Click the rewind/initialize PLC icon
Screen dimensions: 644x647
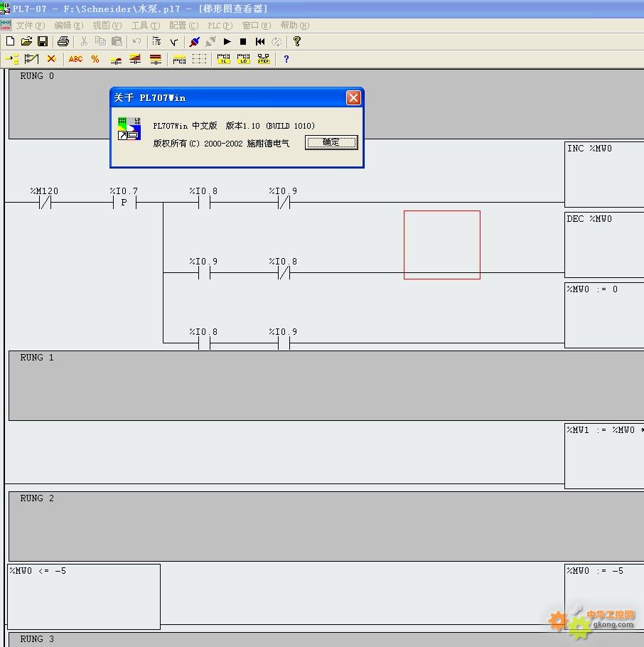coord(260,41)
